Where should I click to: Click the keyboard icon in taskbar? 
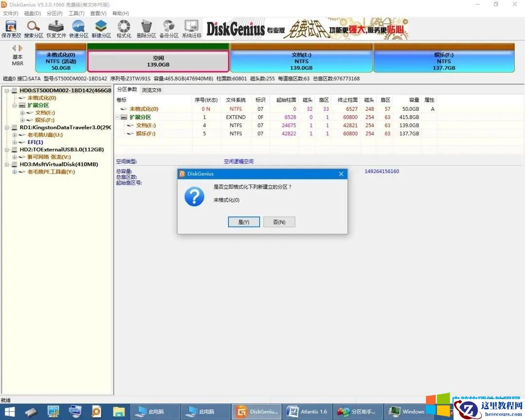(x=75, y=412)
